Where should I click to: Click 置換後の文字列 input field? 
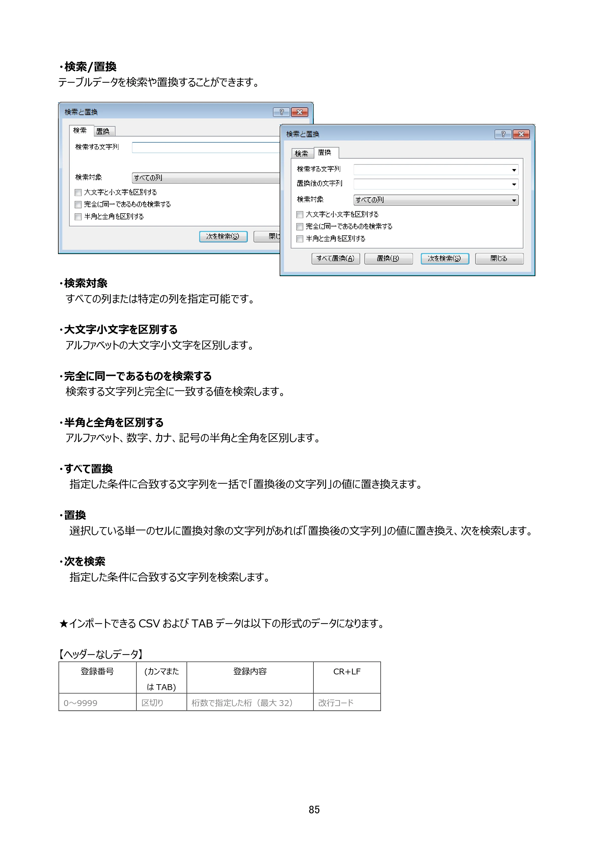click(436, 184)
